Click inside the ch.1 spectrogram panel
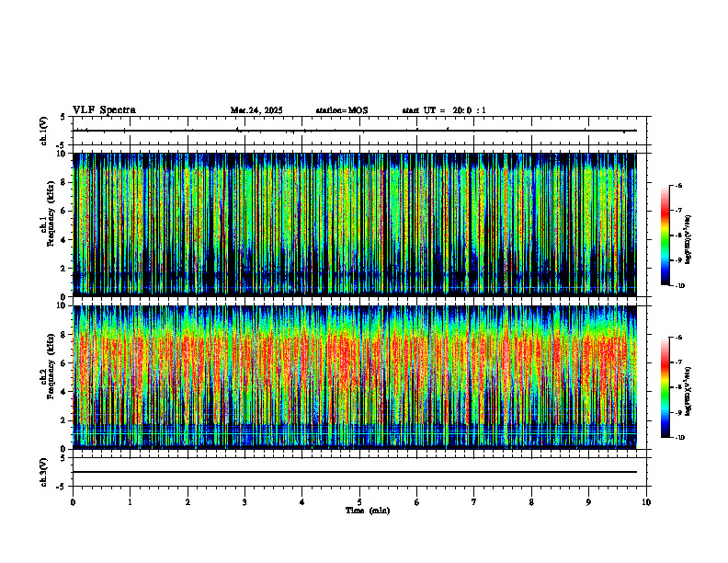The image size is (728, 563). pyautogui.click(x=355, y=224)
